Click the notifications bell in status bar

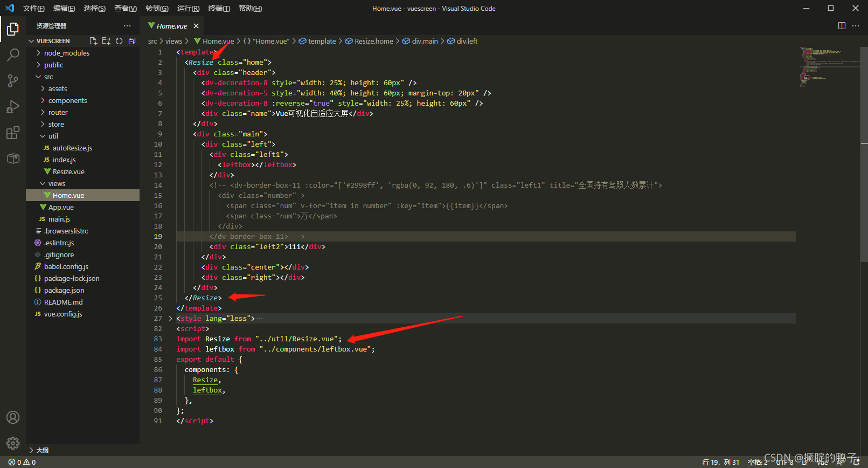pyautogui.click(x=856, y=462)
